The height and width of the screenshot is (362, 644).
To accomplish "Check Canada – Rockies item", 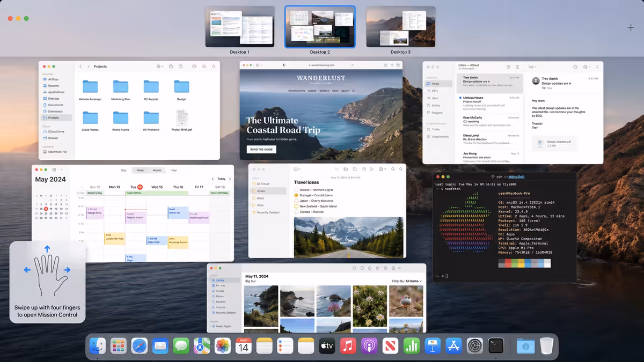I will coord(296,212).
